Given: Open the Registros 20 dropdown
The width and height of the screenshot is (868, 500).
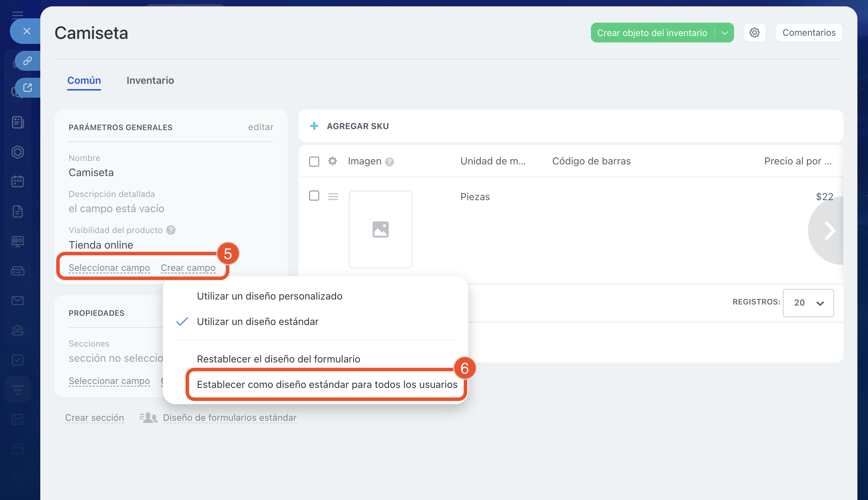Looking at the screenshot, I should coord(808,303).
